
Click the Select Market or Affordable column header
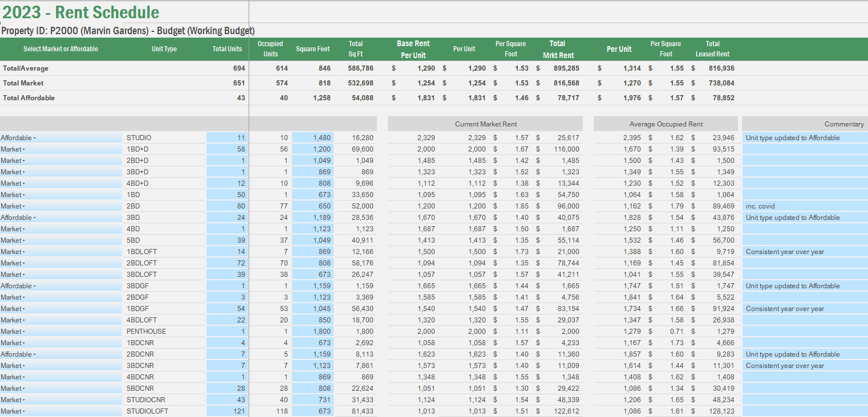click(x=60, y=49)
